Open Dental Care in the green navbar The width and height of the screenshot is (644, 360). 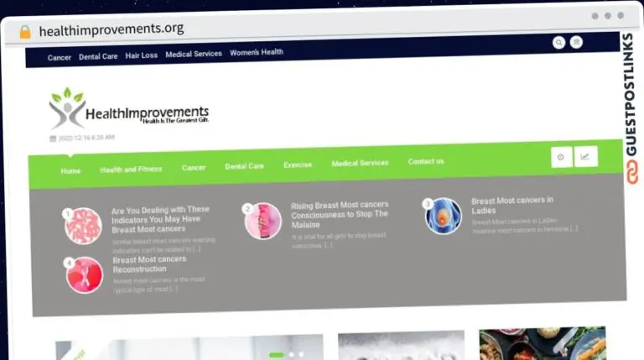(x=244, y=166)
